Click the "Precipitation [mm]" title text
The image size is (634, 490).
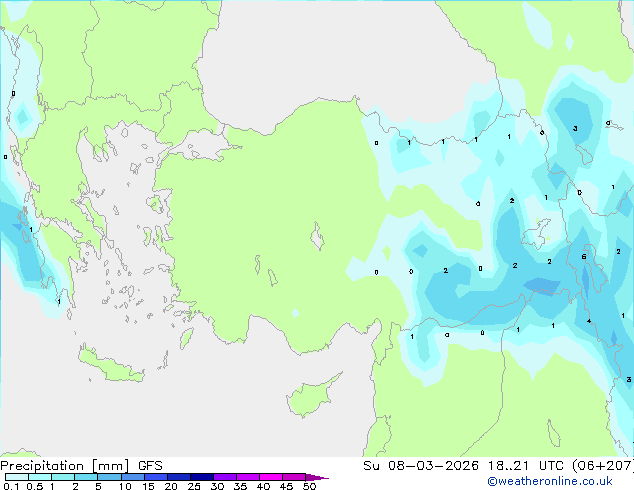pyautogui.click(x=65, y=466)
